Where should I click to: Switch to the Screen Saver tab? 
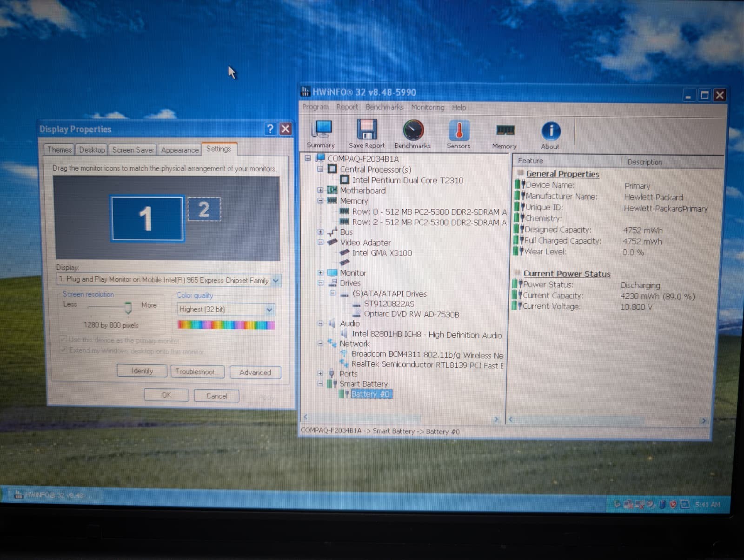[x=133, y=150]
